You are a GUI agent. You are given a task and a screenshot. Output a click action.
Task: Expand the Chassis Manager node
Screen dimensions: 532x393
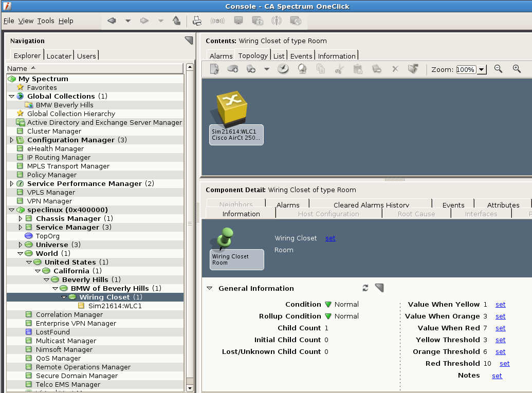click(x=21, y=219)
